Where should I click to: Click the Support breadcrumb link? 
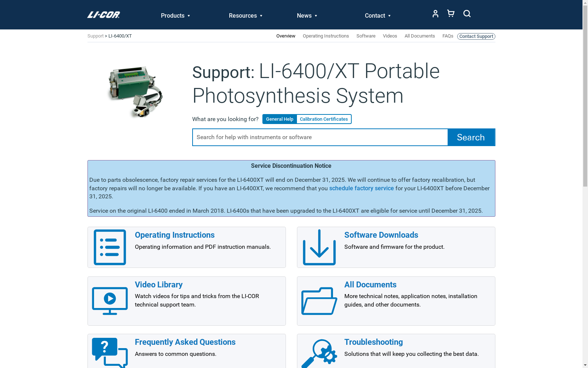click(x=96, y=36)
